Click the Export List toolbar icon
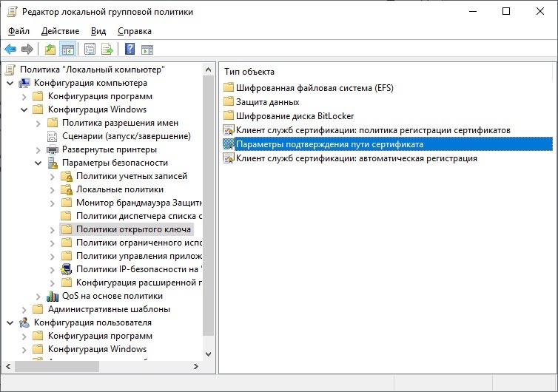The width and height of the screenshot is (558, 392). pyautogui.click(x=107, y=50)
